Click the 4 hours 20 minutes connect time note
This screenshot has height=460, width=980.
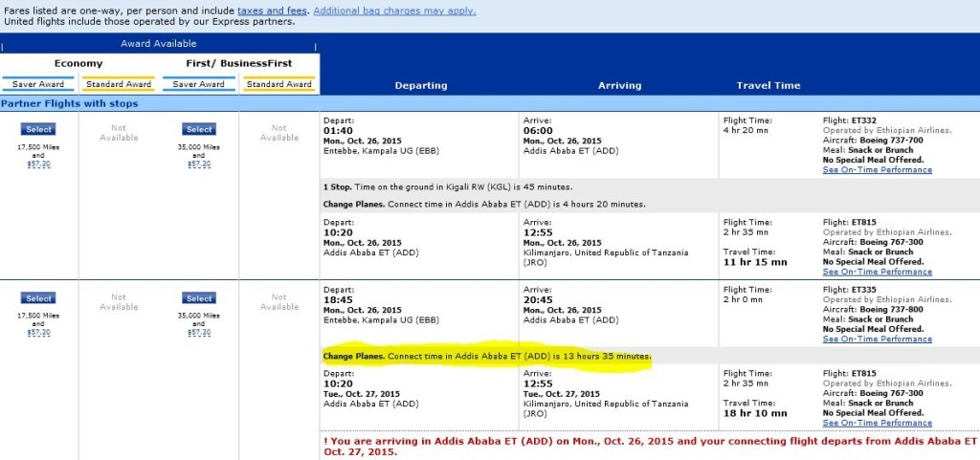click(484, 204)
